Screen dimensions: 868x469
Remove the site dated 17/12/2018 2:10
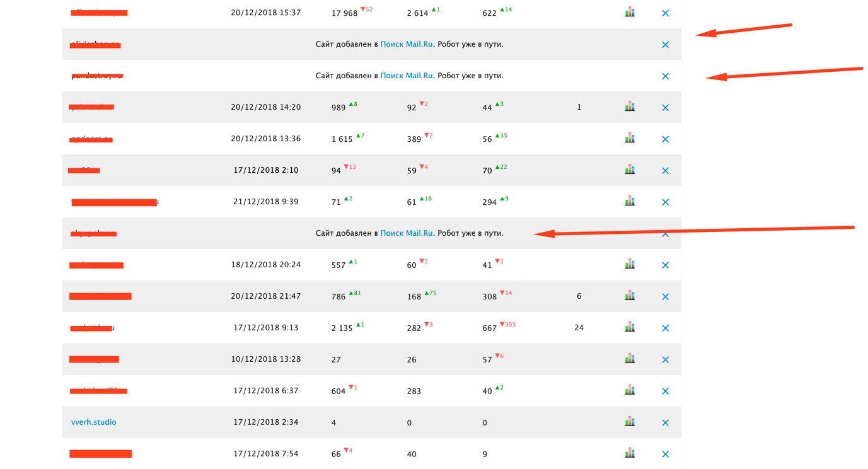[665, 171]
